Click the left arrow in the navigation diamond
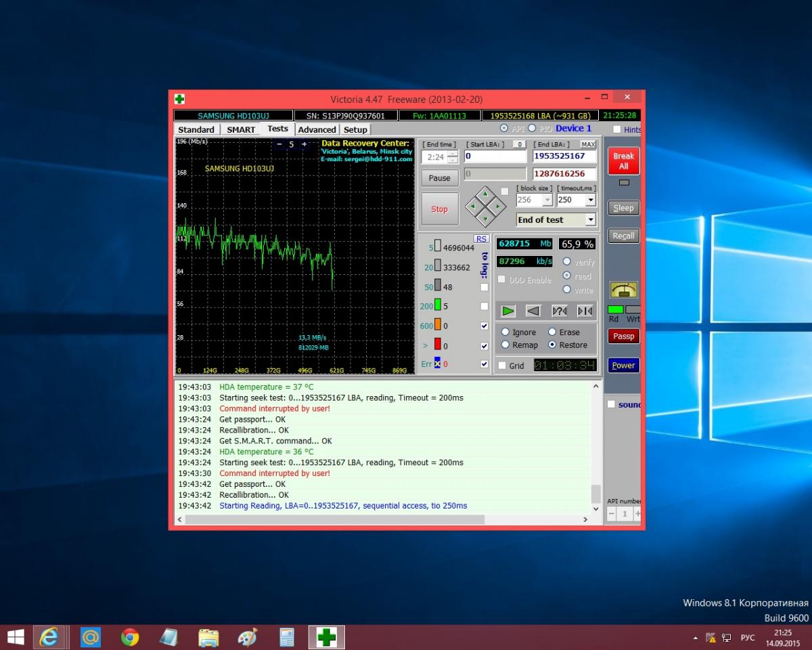The height and width of the screenshot is (650, 812). tap(473, 207)
